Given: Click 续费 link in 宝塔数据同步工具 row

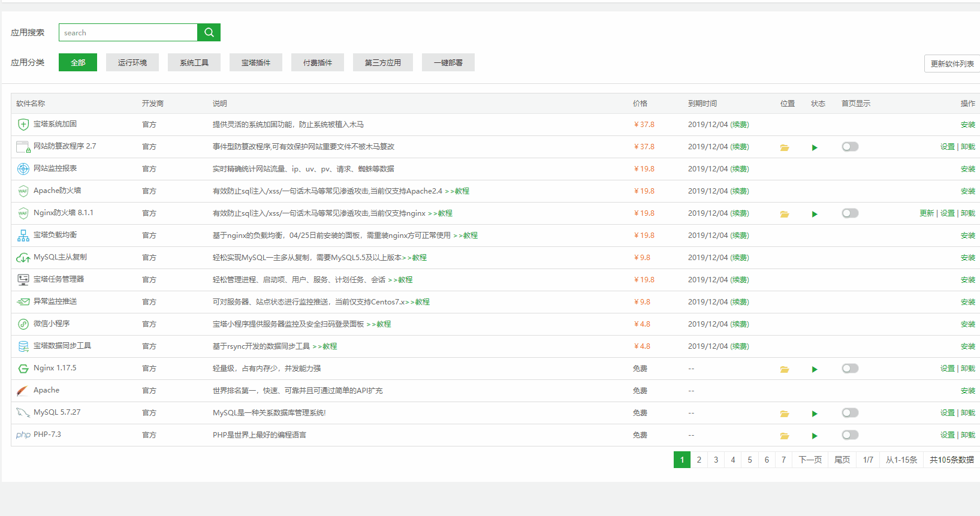Looking at the screenshot, I should pyautogui.click(x=740, y=346).
